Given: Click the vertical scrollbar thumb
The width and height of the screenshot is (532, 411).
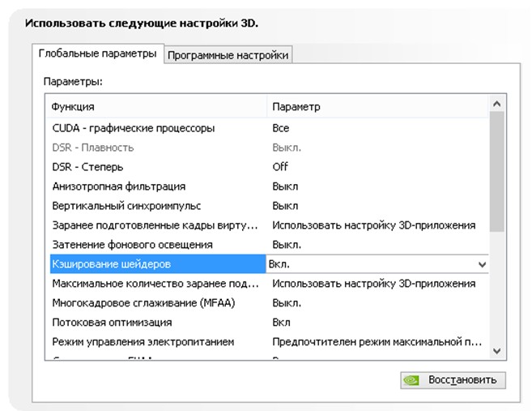Looking at the screenshot, I should [498, 172].
